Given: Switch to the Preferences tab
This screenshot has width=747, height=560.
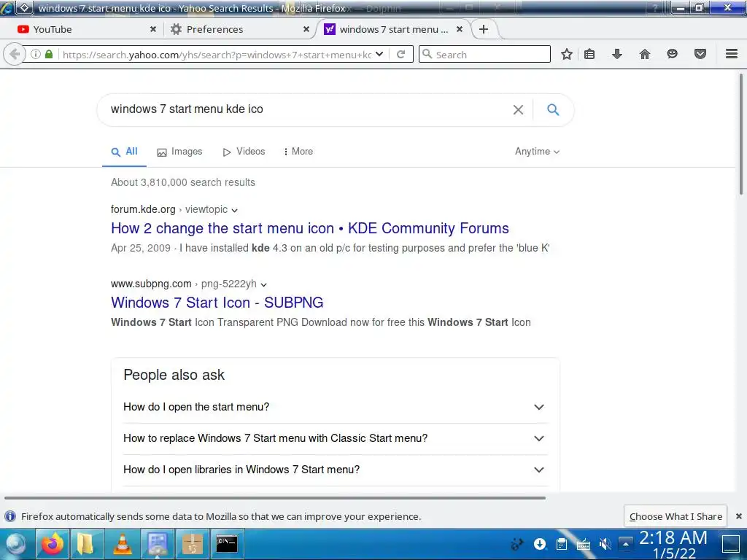Looking at the screenshot, I should [x=239, y=29].
